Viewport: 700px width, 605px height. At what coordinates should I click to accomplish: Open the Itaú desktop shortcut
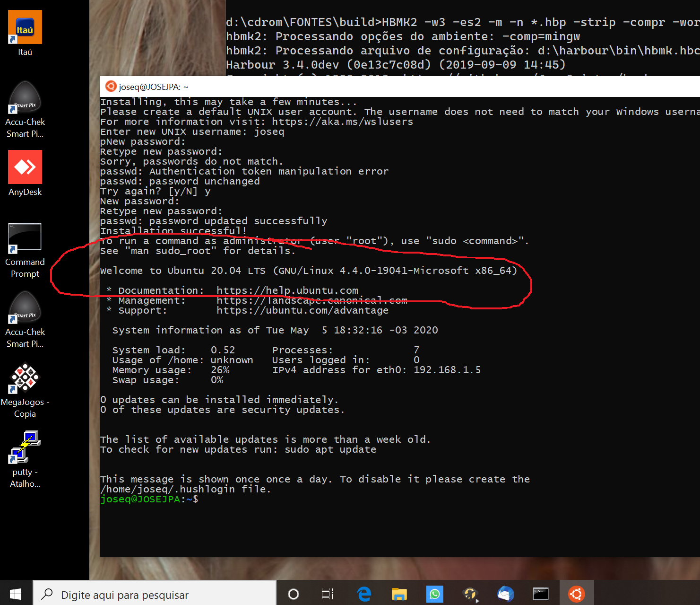coord(25,33)
